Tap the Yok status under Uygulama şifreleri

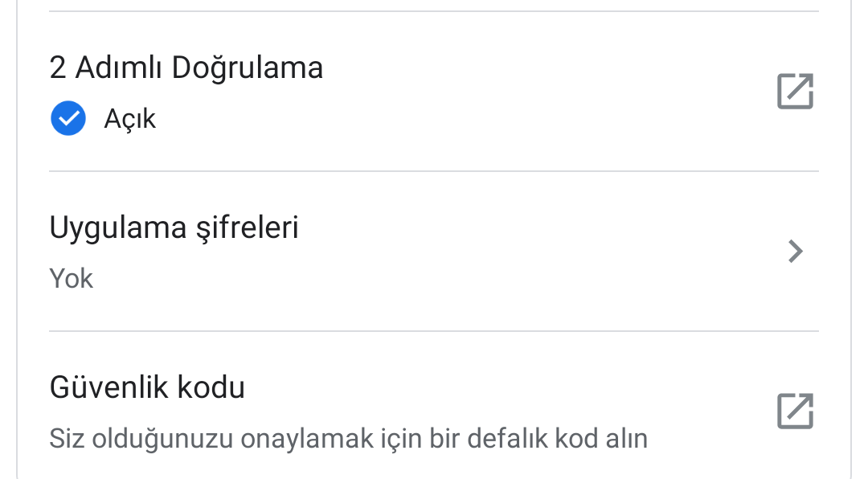71,278
